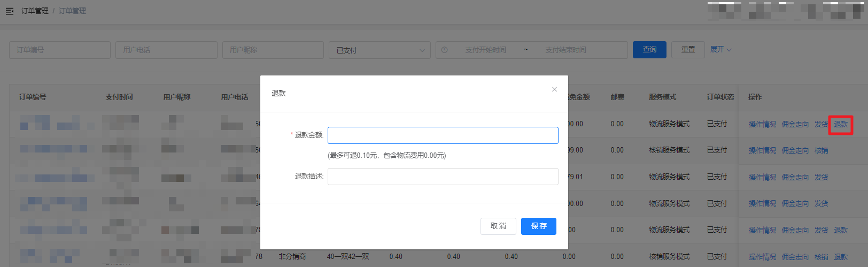Screen dimensions: 868x267
Task: Close the 退款 dialog with the X
Action: tap(554, 89)
